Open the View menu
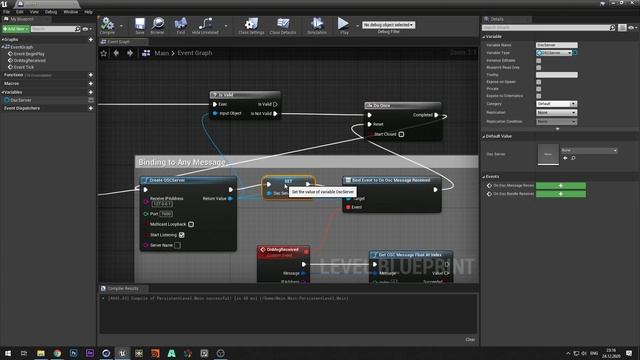Image resolution: width=640 pixels, height=360 pixels. click(x=34, y=12)
